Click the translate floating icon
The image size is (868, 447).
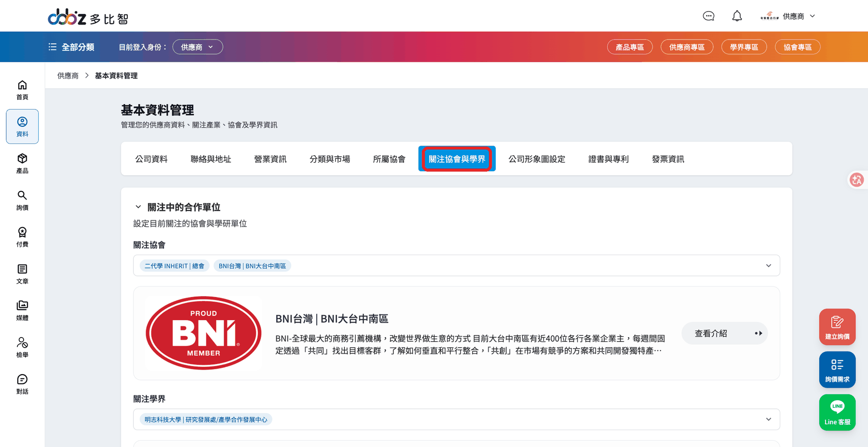pyautogui.click(x=857, y=180)
